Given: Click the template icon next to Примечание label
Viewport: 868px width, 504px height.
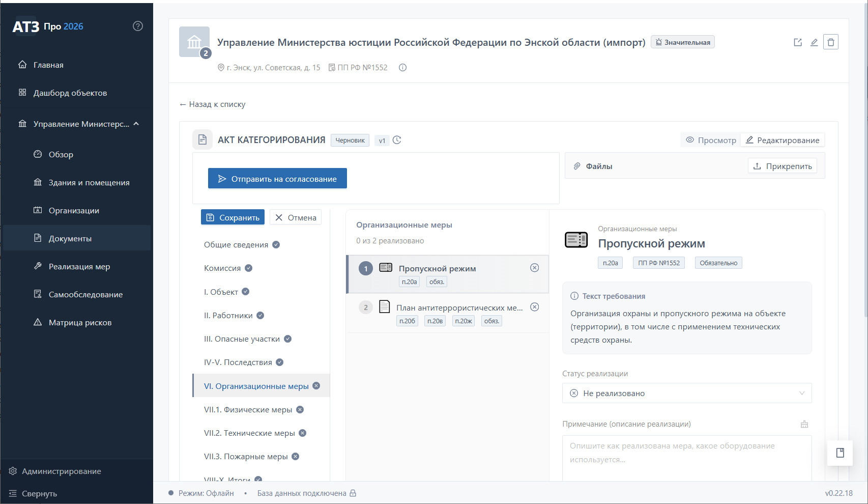Looking at the screenshot, I should pyautogui.click(x=804, y=424).
